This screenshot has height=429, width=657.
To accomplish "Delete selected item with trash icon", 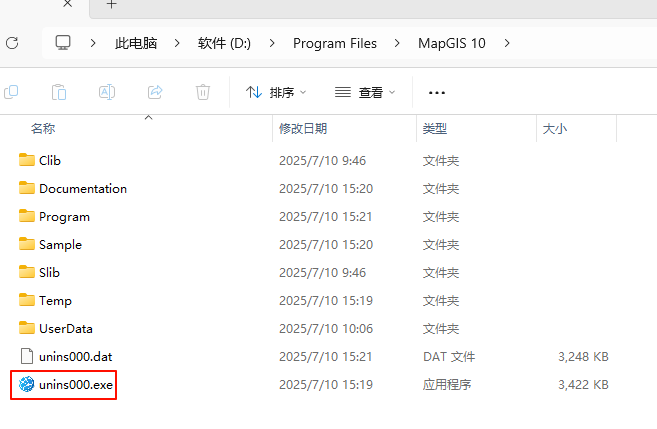I will [x=203, y=92].
